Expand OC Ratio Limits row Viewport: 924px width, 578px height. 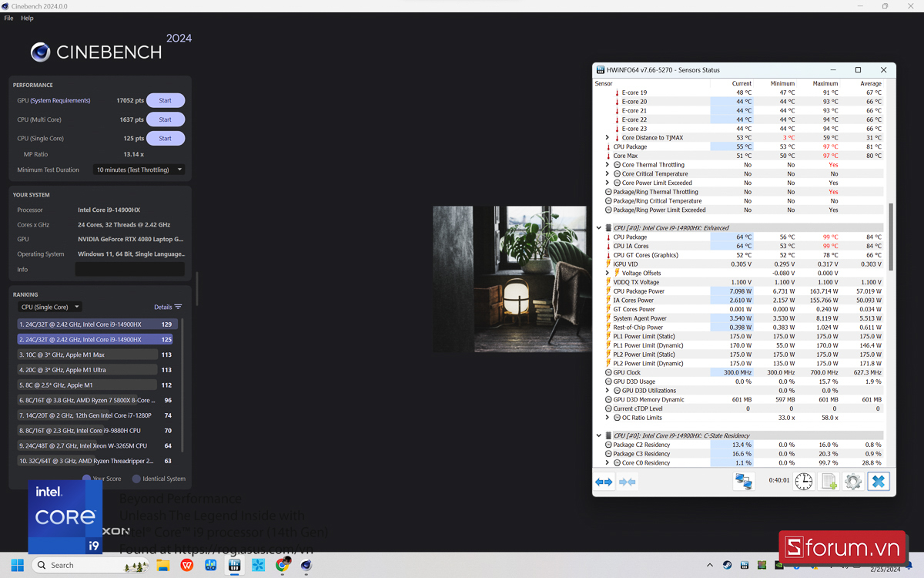608,418
